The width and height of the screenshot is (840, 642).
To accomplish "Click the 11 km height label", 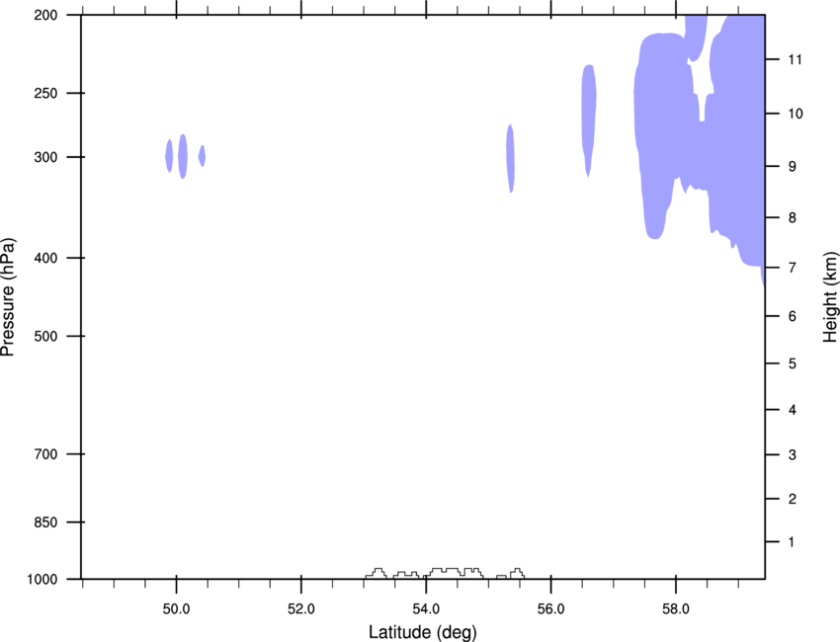I will (x=795, y=59).
